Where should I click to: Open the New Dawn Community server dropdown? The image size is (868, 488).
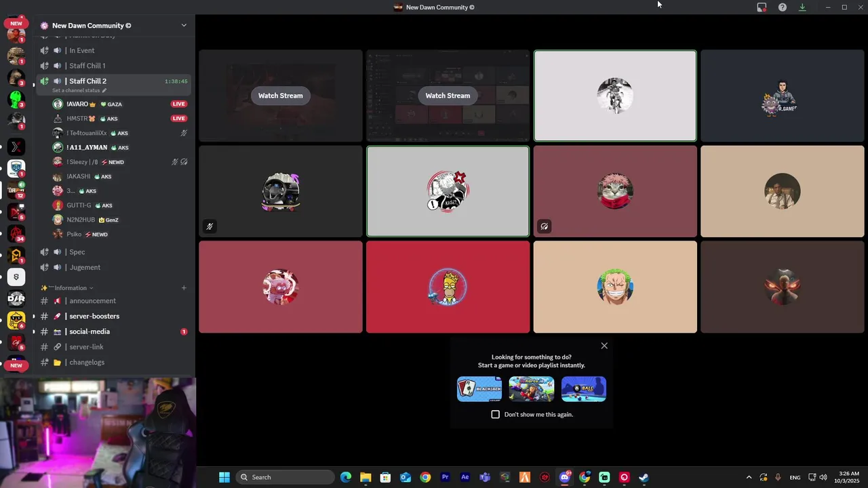(184, 26)
